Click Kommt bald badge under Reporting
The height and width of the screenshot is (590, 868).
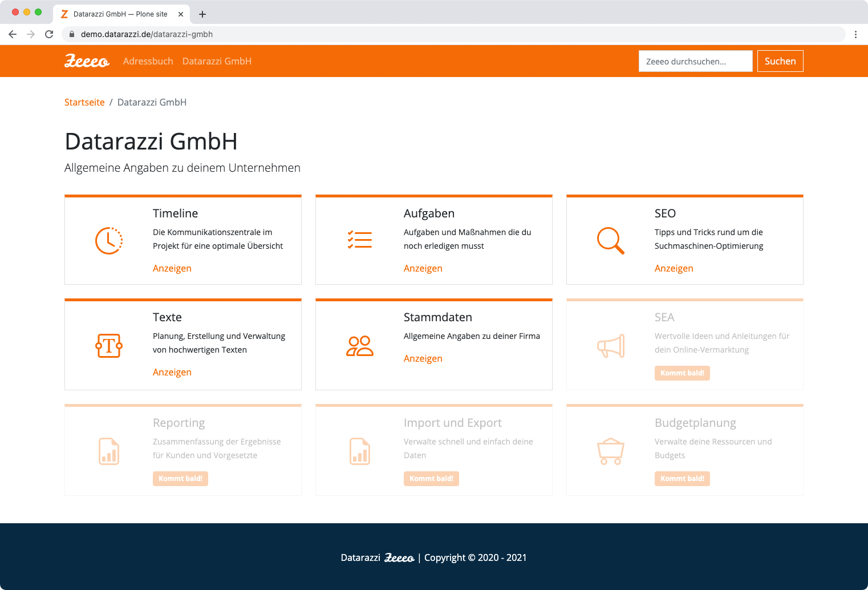[x=180, y=479]
